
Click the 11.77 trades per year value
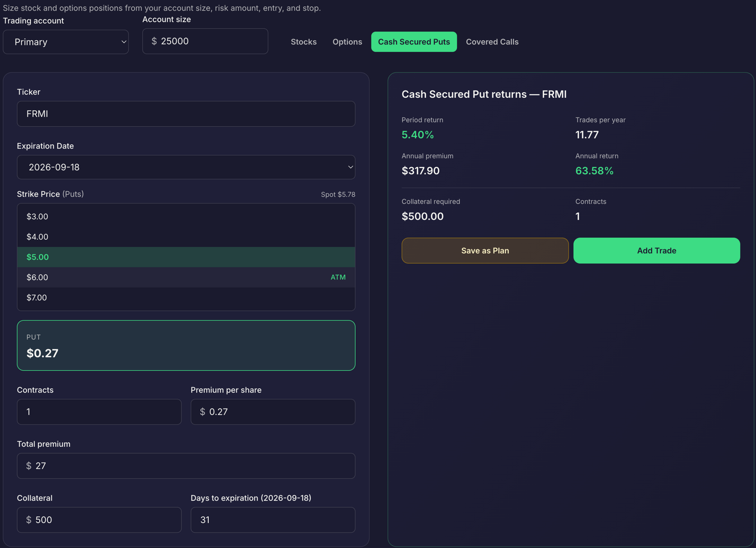coord(587,135)
